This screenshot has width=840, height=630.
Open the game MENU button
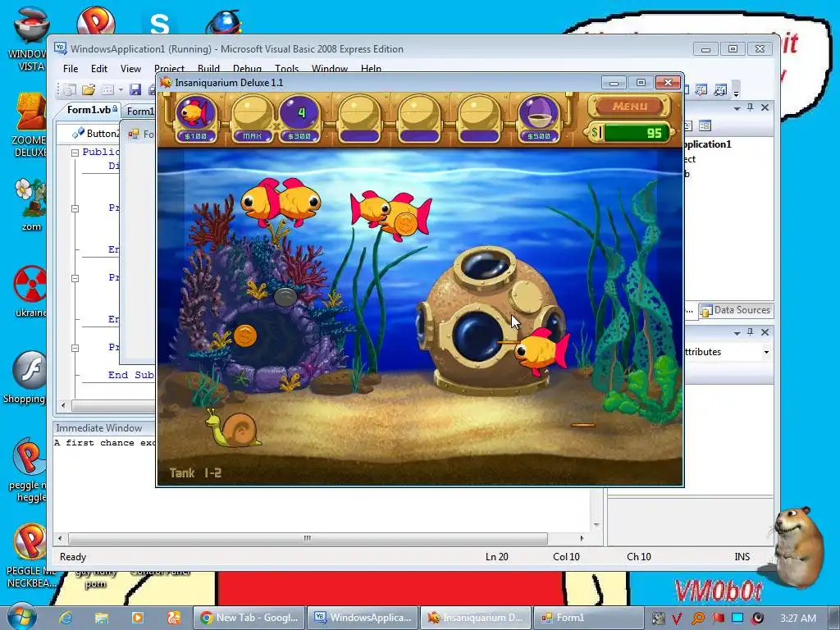tap(629, 106)
